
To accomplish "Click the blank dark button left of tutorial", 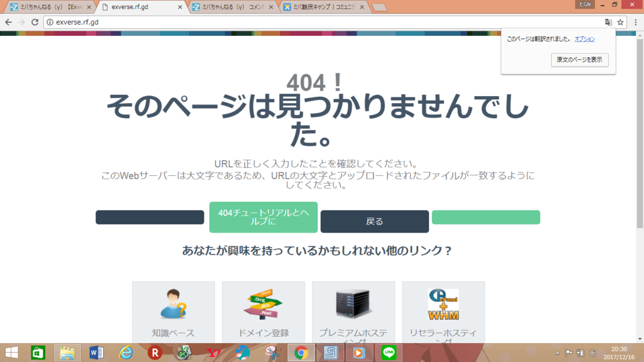I will (x=150, y=217).
